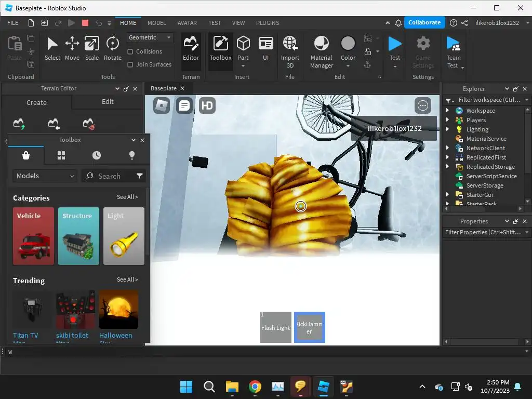Expand the Players tree node
This screenshot has width=532, height=399.
coord(447,120)
